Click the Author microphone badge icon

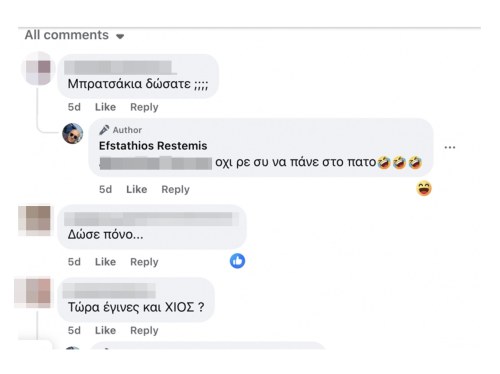(x=104, y=130)
